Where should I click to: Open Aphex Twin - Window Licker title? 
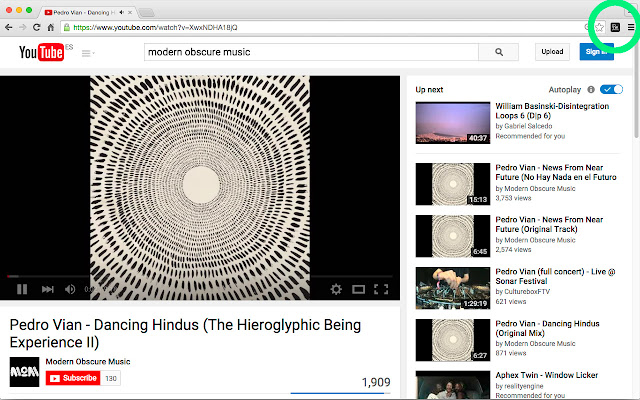point(547,375)
